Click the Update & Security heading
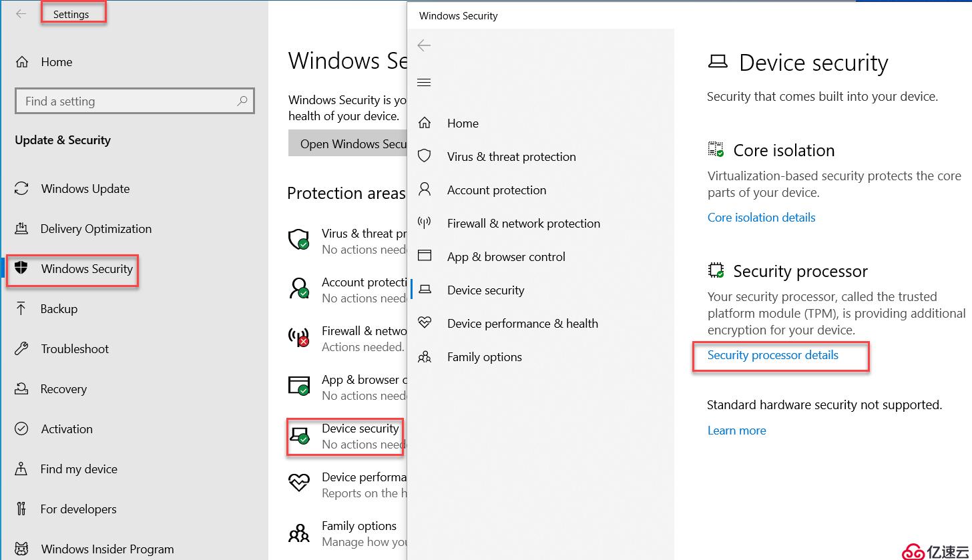 tap(63, 140)
